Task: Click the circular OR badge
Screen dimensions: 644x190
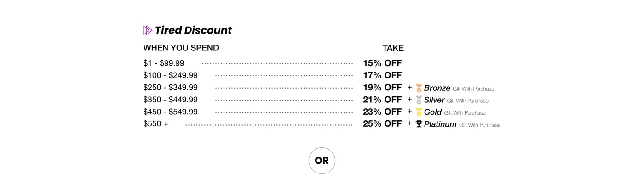Action: pos(322,161)
